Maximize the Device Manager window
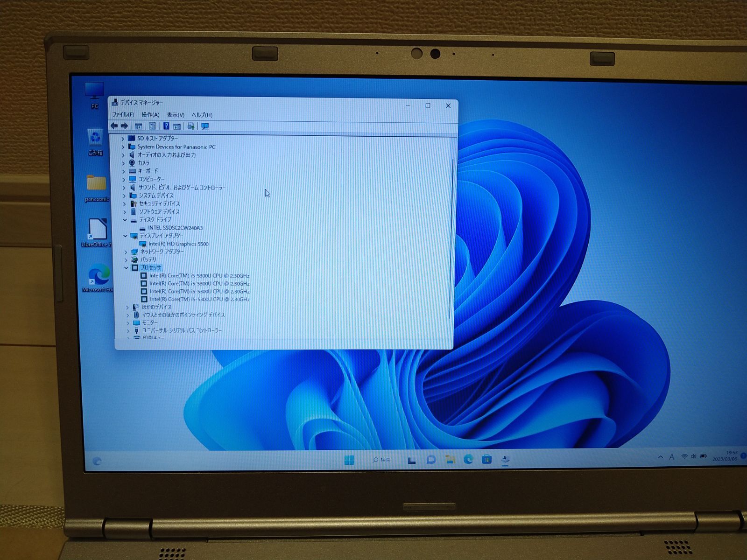The width and height of the screenshot is (747, 560). click(428, 105)
